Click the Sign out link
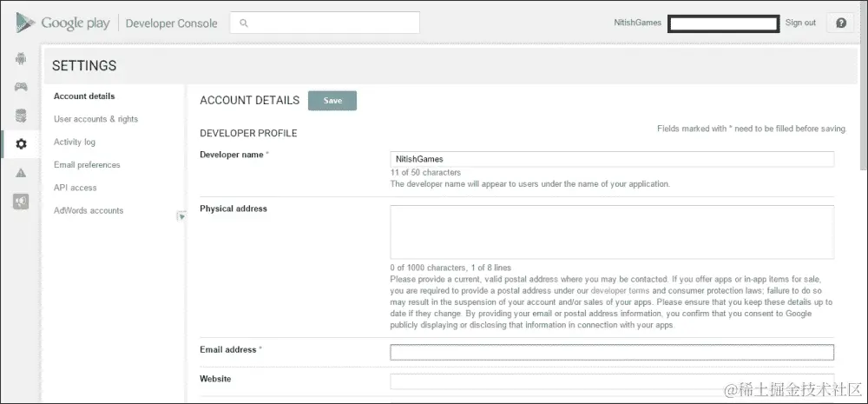Screen dimensions: 868x404 click(800, 23)
